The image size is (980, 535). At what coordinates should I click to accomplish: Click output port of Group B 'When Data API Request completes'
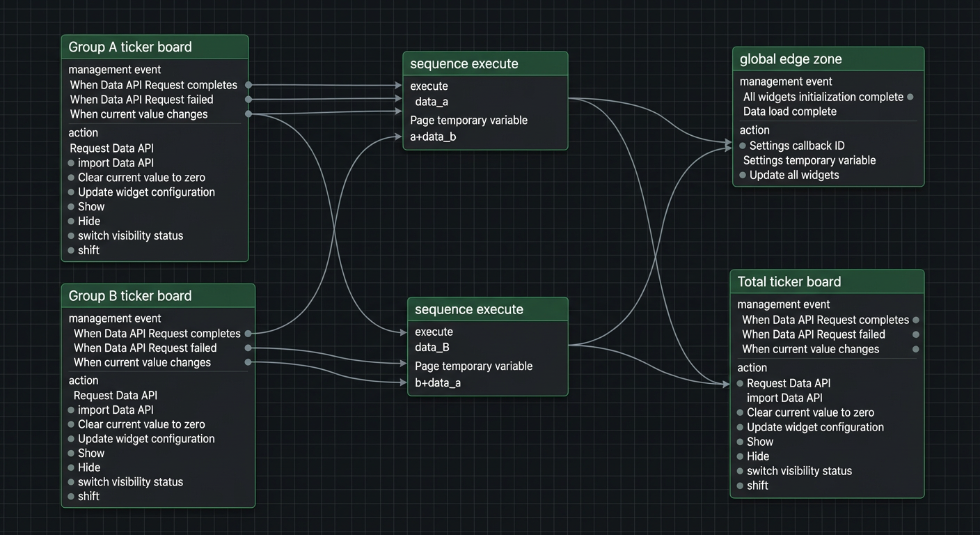point(248,334)
